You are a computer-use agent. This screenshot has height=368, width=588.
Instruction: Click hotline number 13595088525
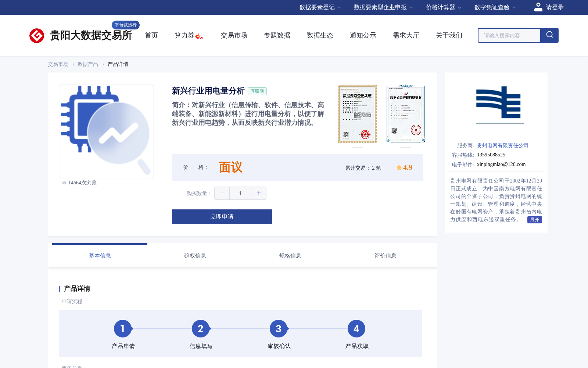click(491, 155)
